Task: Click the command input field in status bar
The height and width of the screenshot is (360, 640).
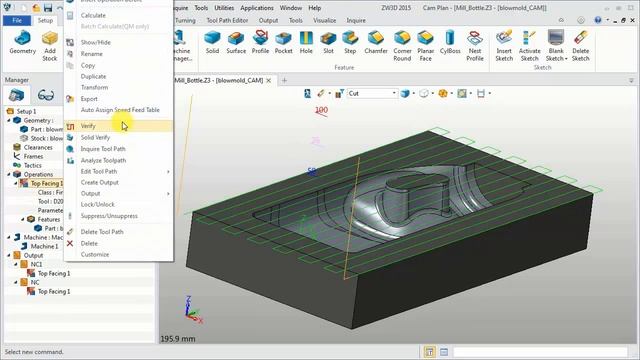Action: (540, 352)
